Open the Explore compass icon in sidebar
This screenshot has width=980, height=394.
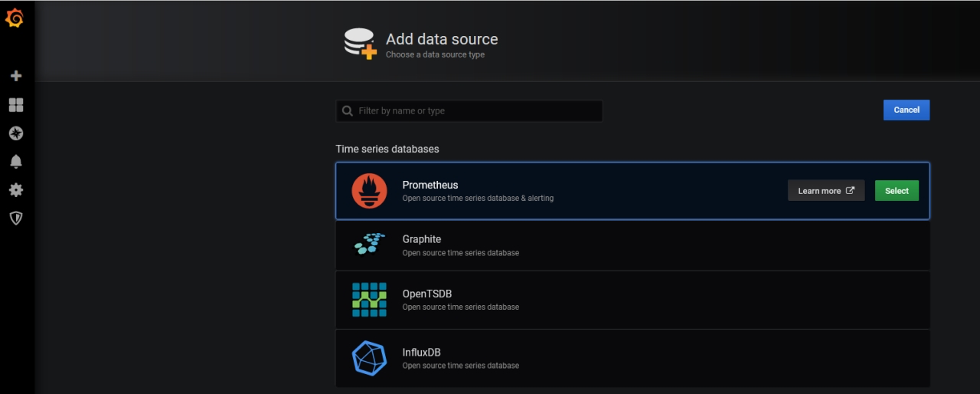[x=16, y=133]
